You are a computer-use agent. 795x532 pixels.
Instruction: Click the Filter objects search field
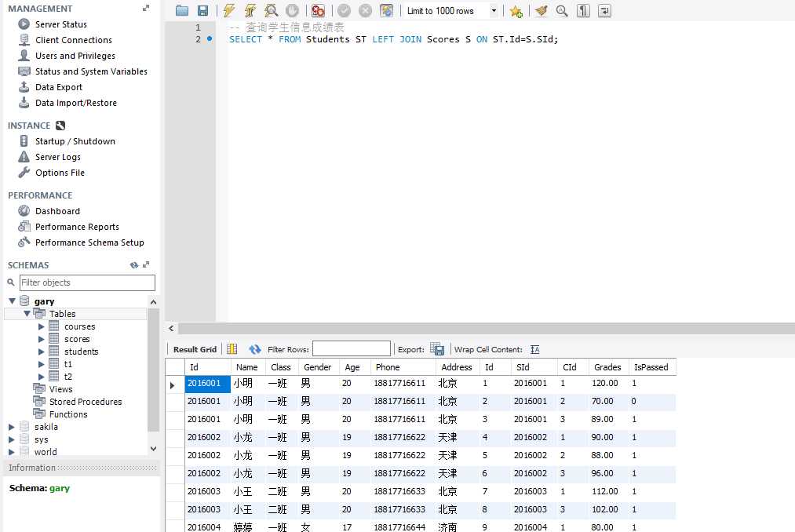(87, 282)
